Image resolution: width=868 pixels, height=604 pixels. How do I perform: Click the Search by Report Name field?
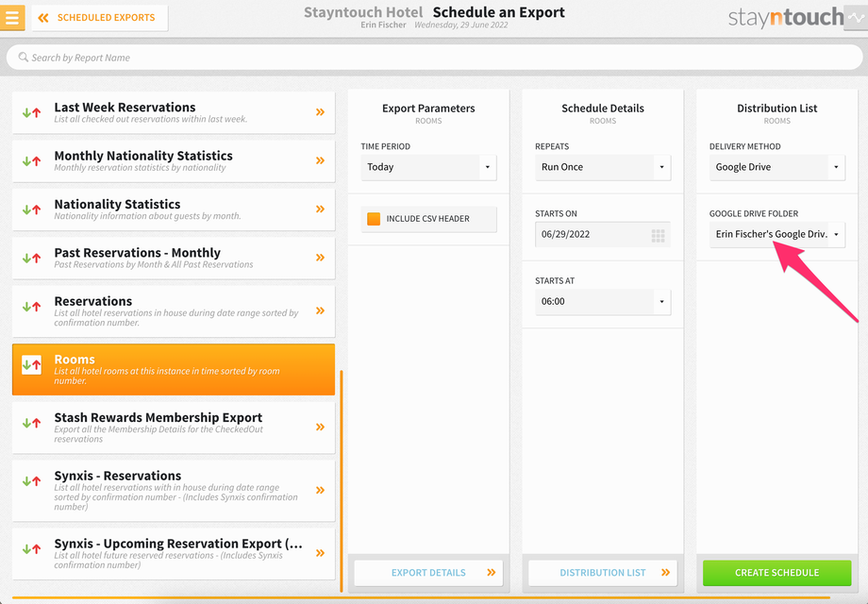click(x=434, y=58)
